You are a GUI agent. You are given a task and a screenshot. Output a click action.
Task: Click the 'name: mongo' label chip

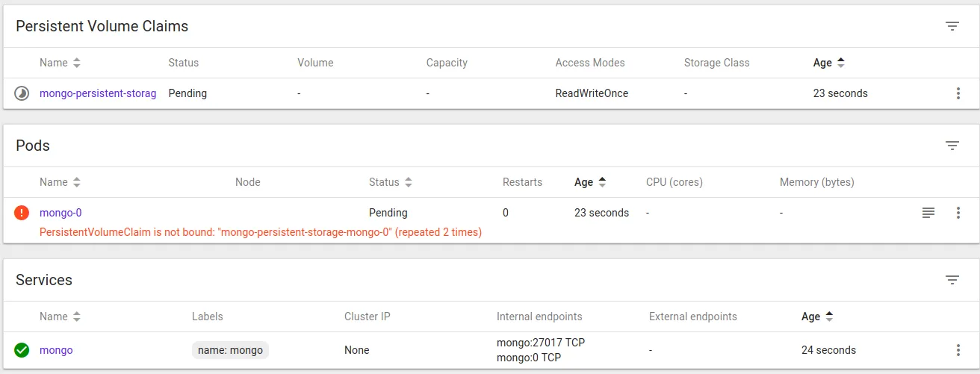pos(230,350)
